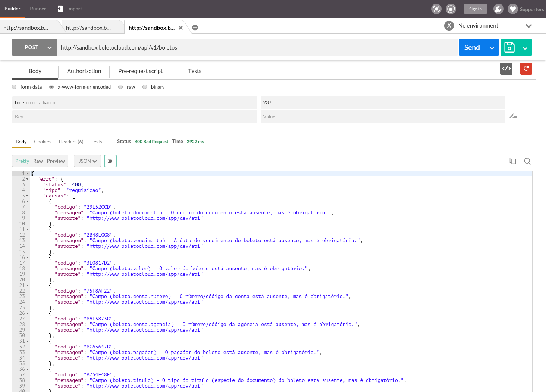Open the POST method dropdown

pos(35,47)
